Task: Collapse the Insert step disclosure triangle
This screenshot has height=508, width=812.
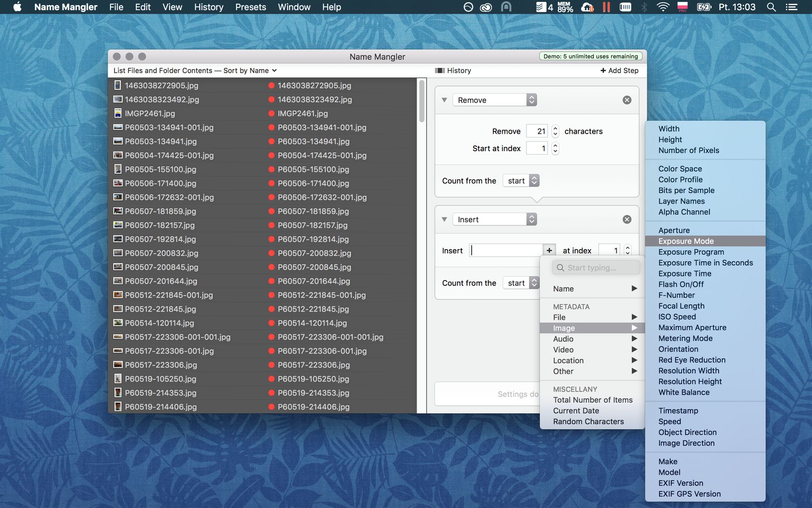Action: pos(444,219)
